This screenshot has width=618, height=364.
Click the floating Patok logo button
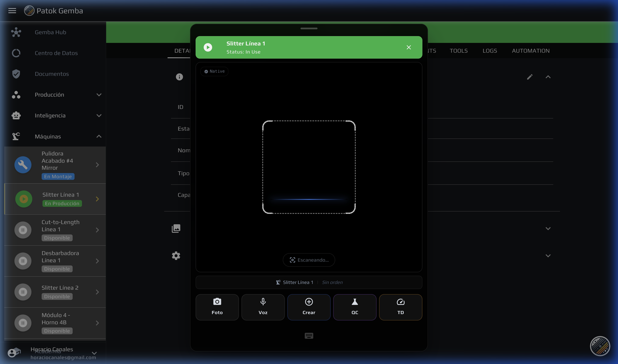click(600, 346)
